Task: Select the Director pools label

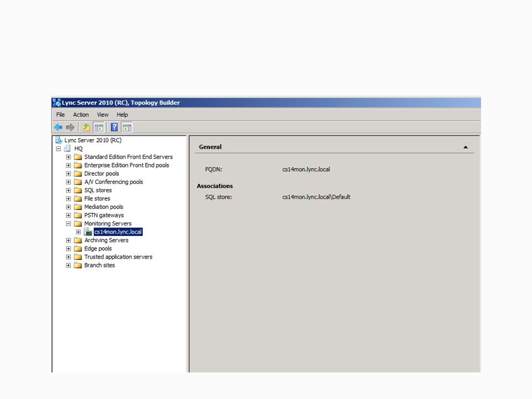Action: coord(102,173)
